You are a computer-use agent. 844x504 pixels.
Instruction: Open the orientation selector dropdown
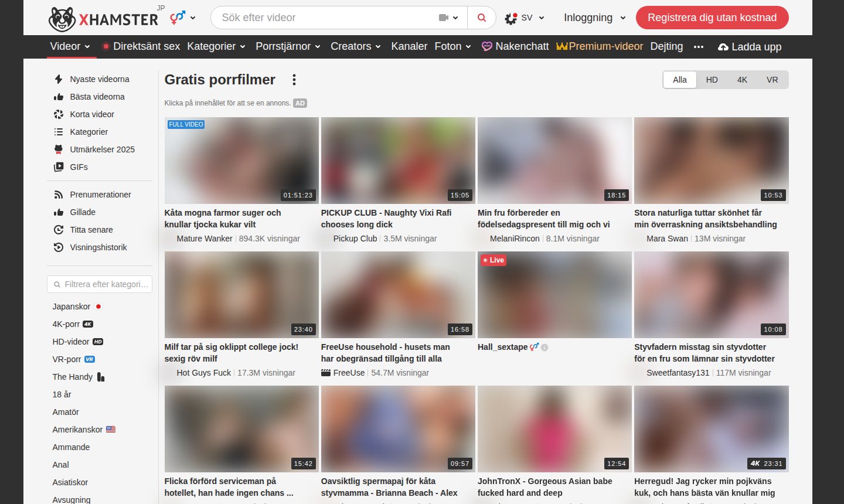tap(183, 18)
